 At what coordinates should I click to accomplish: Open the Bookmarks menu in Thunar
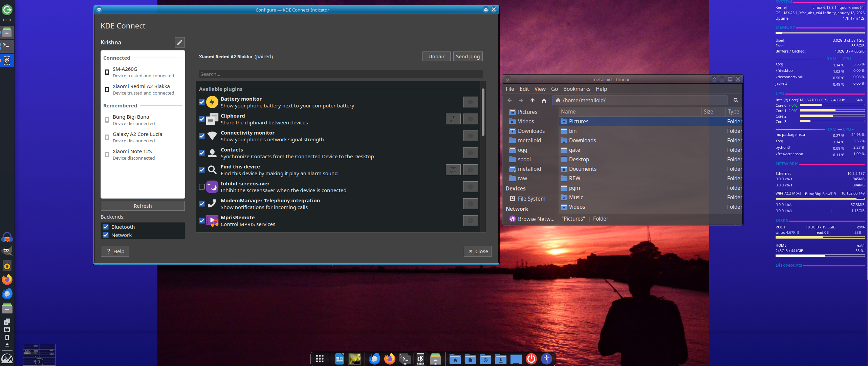pos(577,89)
